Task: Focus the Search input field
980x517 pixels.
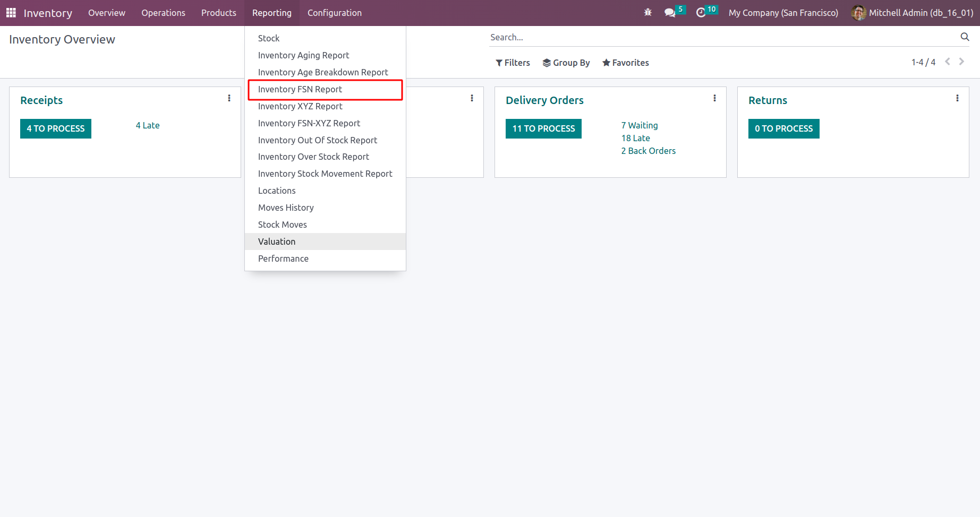Action: (722, 37)
